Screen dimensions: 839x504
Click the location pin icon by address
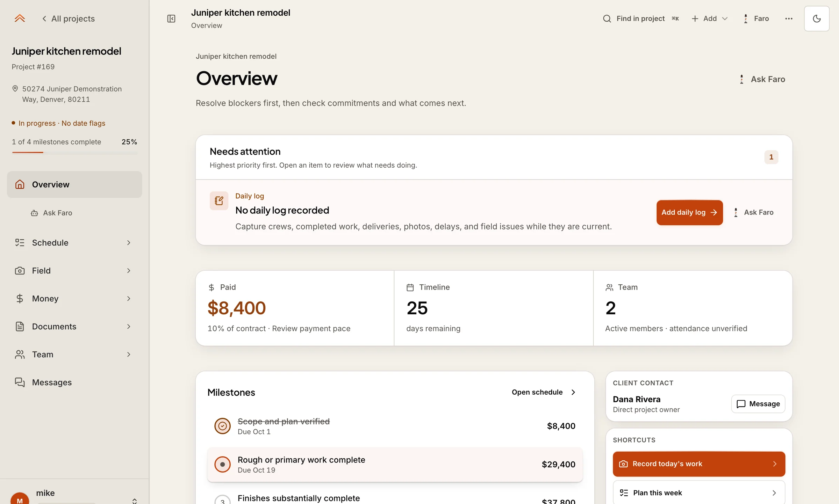click(15, 89)
